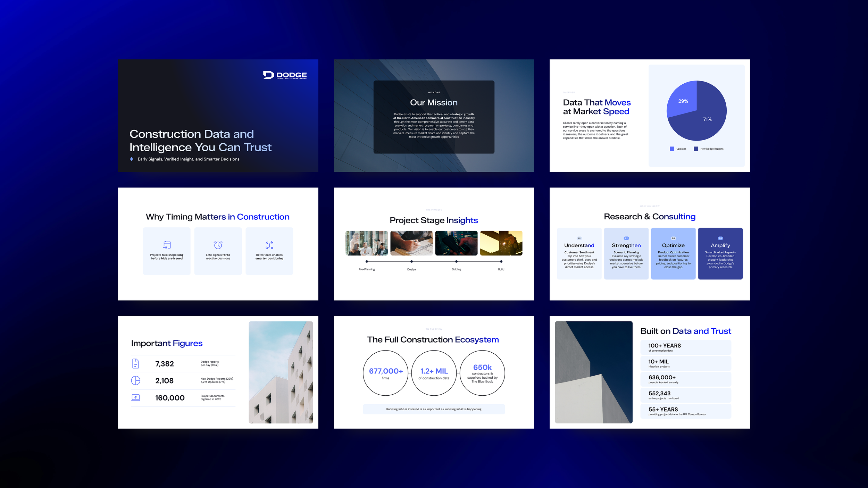Click the WELCOME label above Our Mission

pyautogui.click(x=434, y=92)
